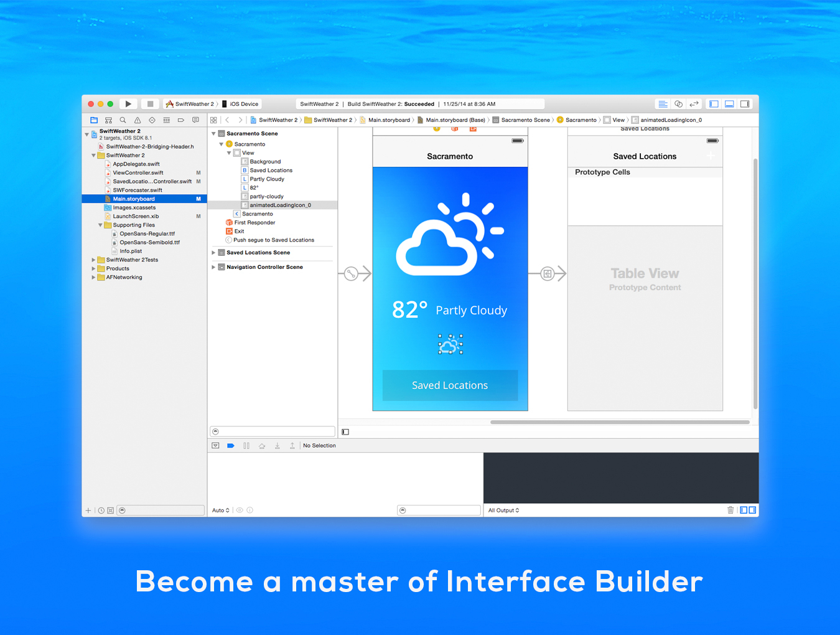Click the Saved Locations button on canvas
Viewport: 840px width, 635px height.
pos(450,385)
